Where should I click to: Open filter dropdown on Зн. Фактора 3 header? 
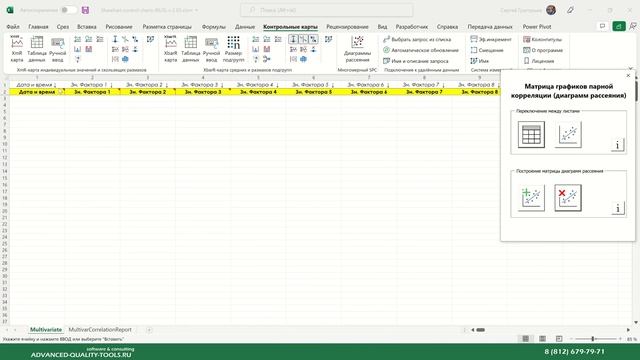(222, 85)
